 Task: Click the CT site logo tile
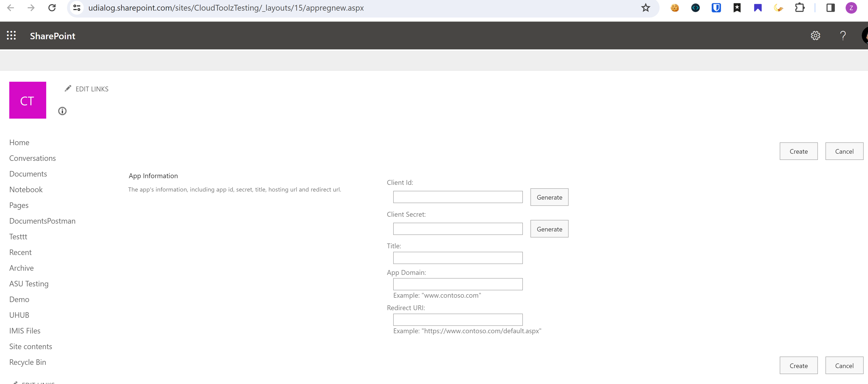28,100
